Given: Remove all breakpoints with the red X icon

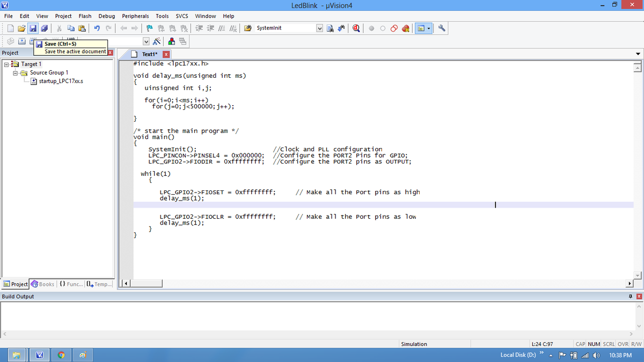Looking at the screenshot, I should coord(406,28).
